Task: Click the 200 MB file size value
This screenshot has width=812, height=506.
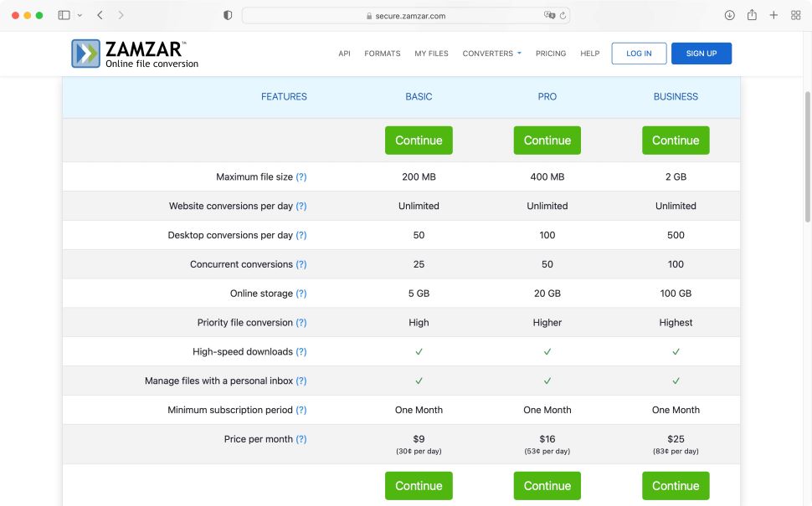Action: tap(419, 177)
